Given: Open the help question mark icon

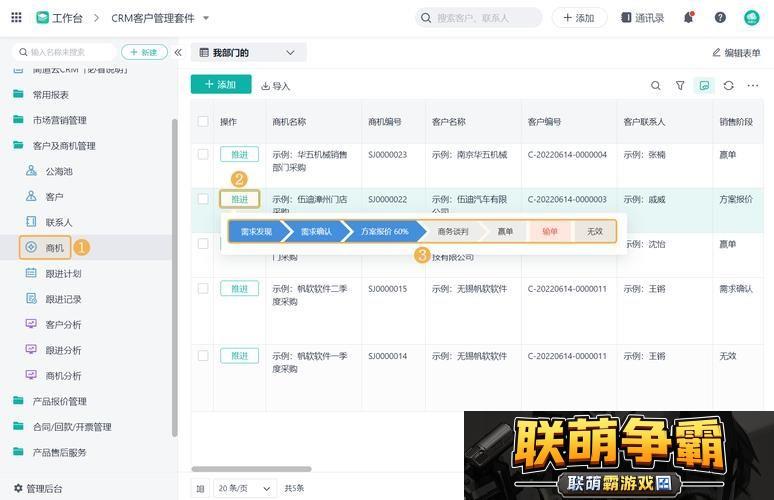Looking at the screenshot, I should 720,18.
